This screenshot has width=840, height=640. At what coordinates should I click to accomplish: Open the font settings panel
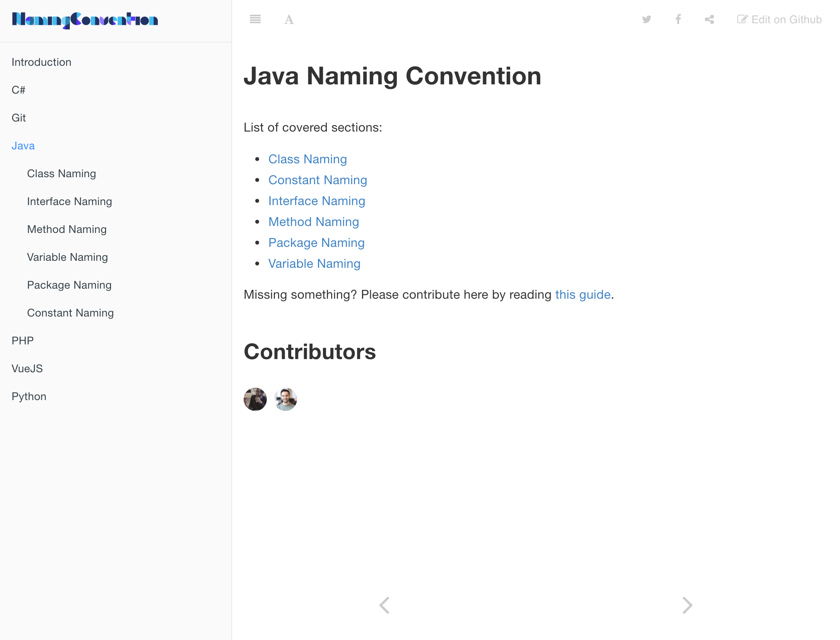pyautogui.click(x=288, y=19)
